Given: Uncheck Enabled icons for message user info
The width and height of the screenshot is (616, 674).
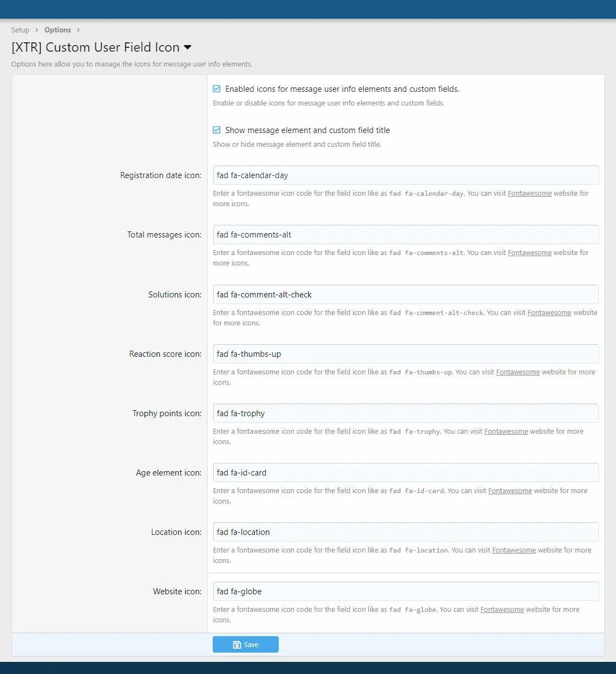Looking at the screenshot, I should tap(217, 89).
